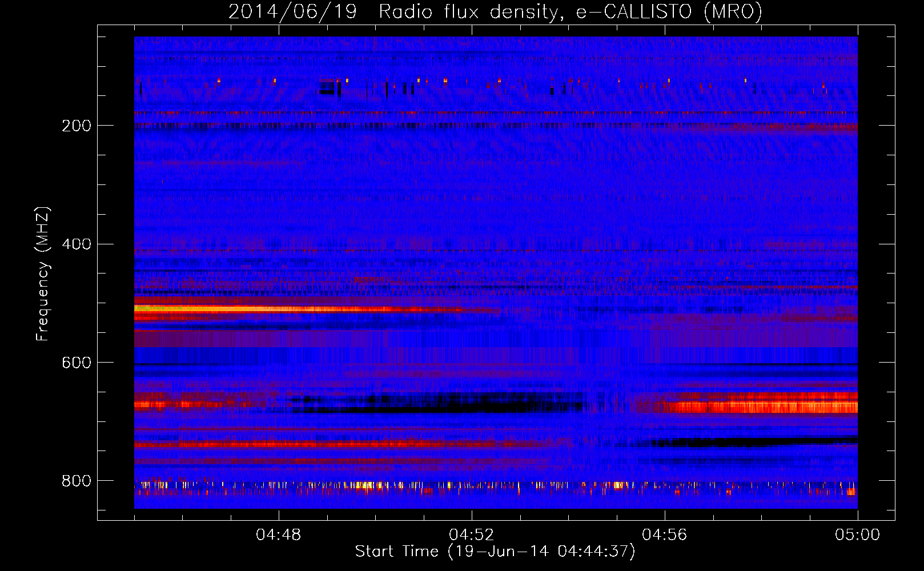Click the 04:56 time tick label
Image resolution: width=924 pixels, height=571 pixels.
click(x=665, y=535)
